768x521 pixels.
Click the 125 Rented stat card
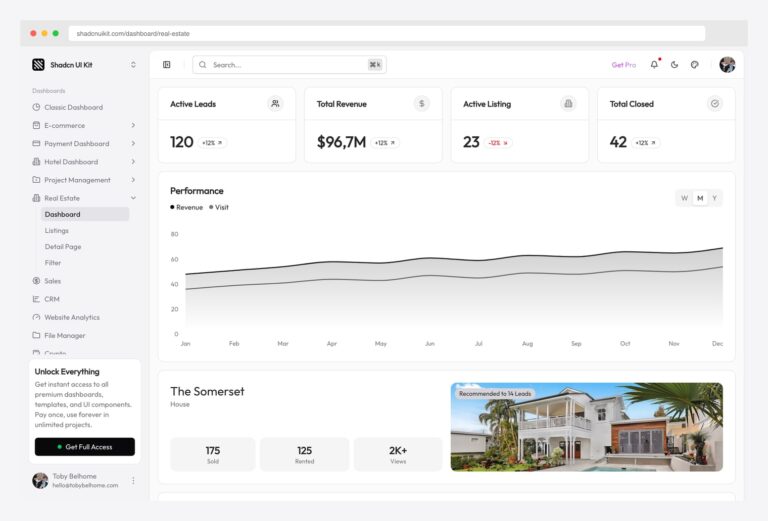(304, 454)
